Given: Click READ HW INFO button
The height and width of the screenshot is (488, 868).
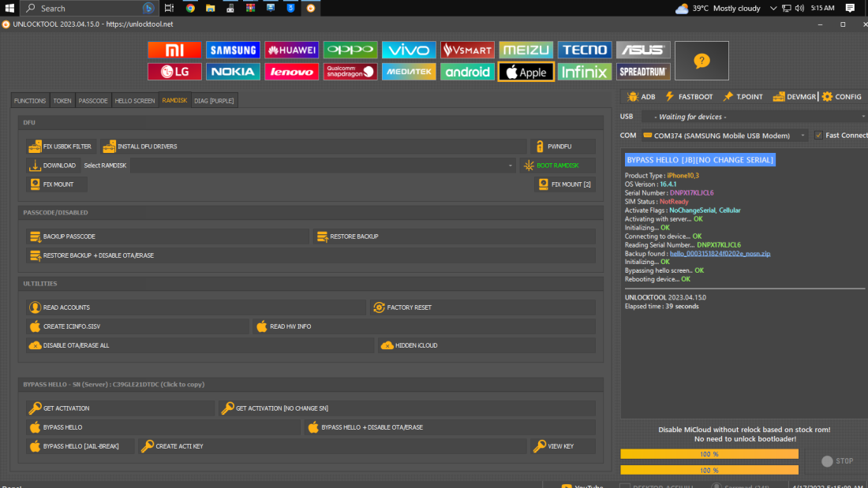Looking at the screenshot, I should tap(424, 326).
